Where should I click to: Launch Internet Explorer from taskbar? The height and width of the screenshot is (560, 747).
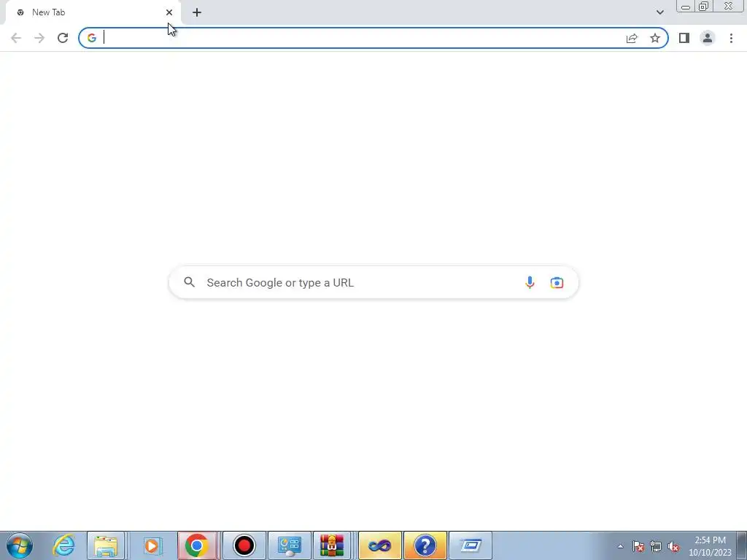(x=63, y=545)
